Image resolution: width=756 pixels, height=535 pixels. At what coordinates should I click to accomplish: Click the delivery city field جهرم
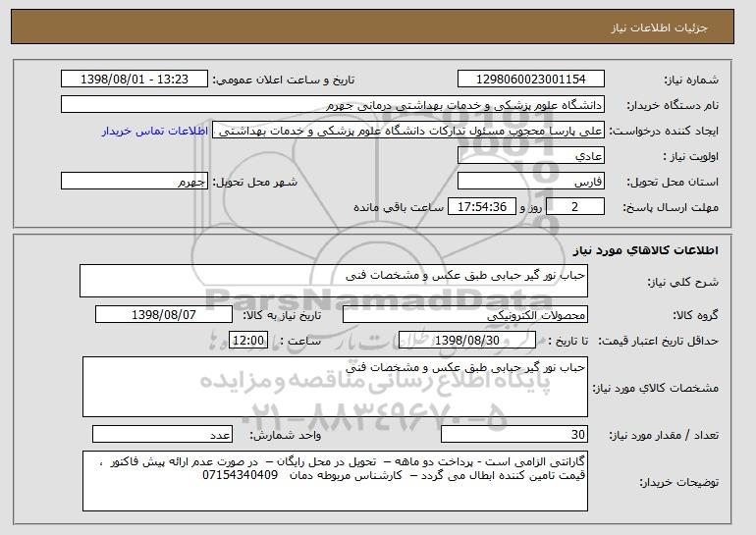[x=135, y=182]
